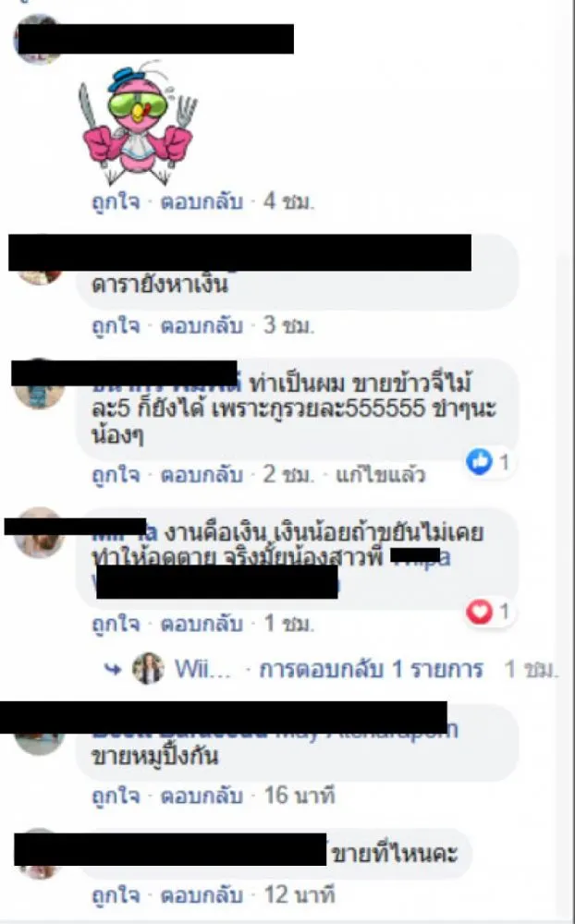This screenshot has height=924, width=575.
Task: Reply to the sticker comment from 4 ชม.
Action: coord(202,201)
